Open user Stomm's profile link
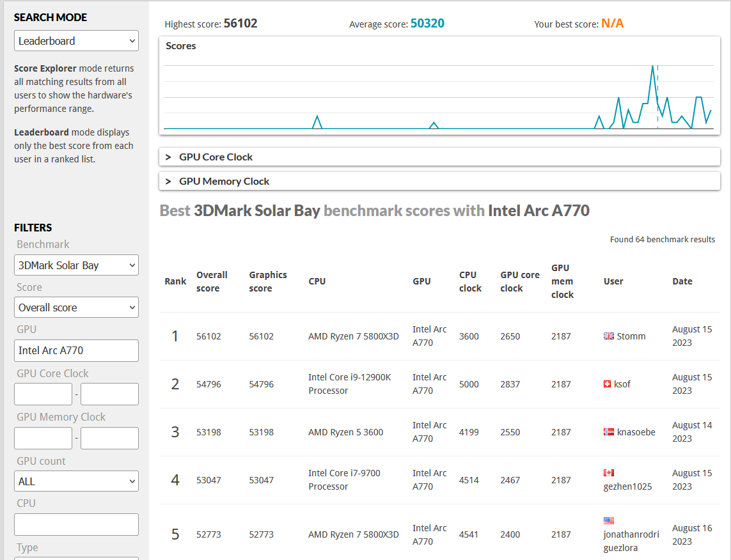Screen dimensions: 731x560 point(631,336)
